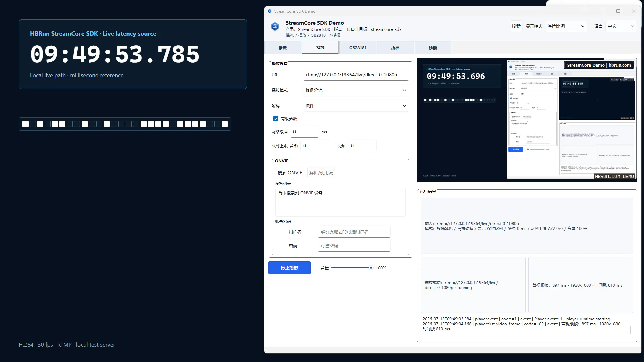The width and height of the screenshot is (644, 362).
Task: Click the 100% volume value label
Action: pos(381,268)
